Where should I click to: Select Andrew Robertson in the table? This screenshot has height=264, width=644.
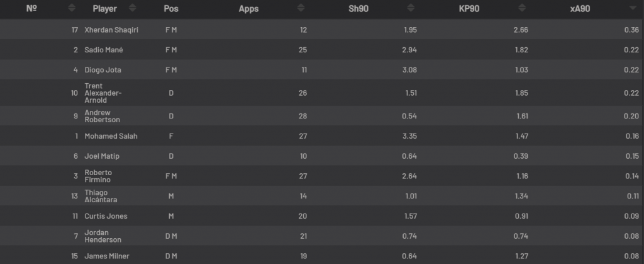click(103, 116)
